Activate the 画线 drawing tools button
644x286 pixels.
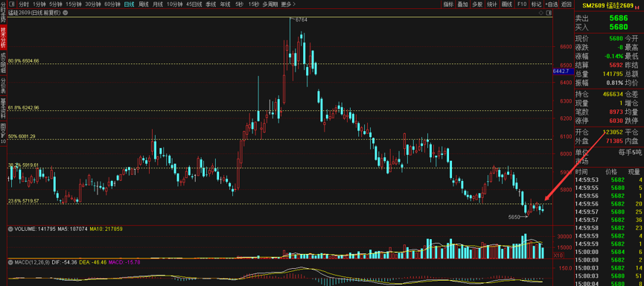click(x=507, y=4)
